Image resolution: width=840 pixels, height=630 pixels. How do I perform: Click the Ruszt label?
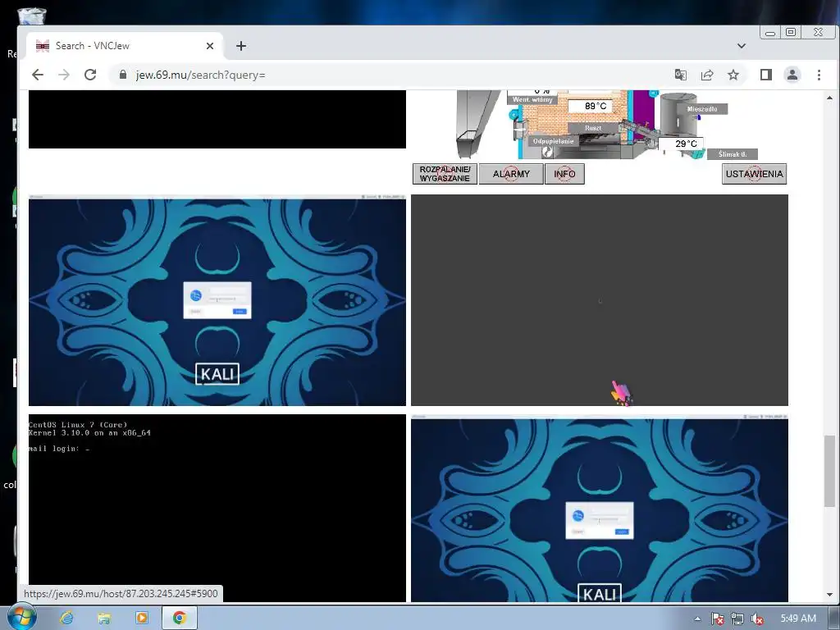[x=593, y=128]
